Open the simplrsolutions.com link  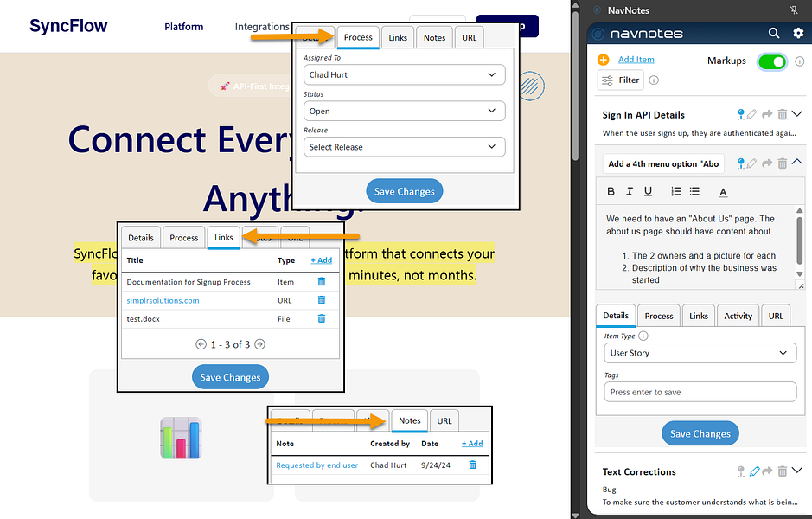tap(163, 300)
